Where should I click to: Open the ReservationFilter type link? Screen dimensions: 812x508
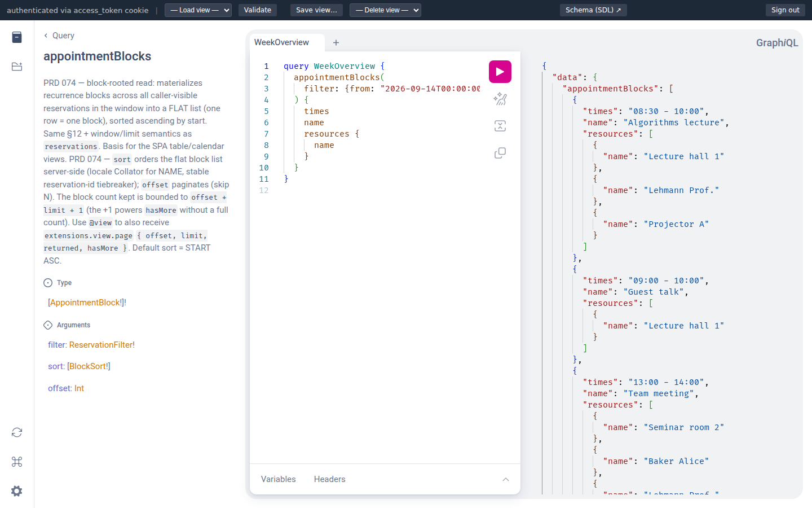101,345
